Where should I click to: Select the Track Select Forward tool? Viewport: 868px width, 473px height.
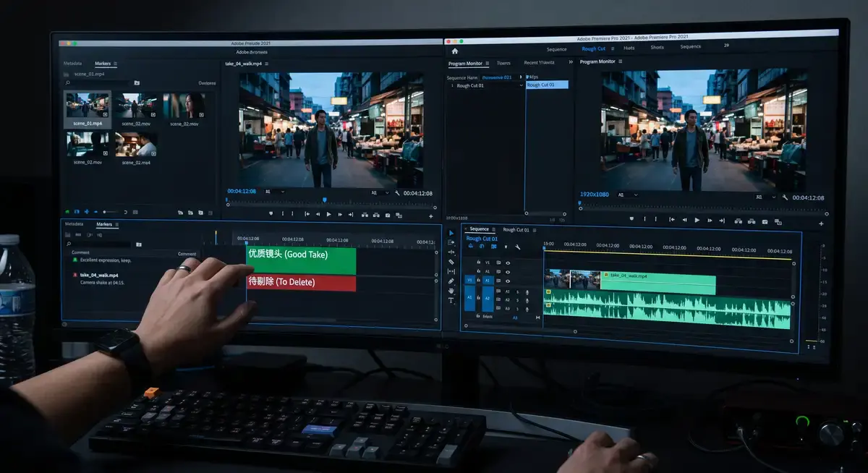pyautogui.click(x=451, y=242)
